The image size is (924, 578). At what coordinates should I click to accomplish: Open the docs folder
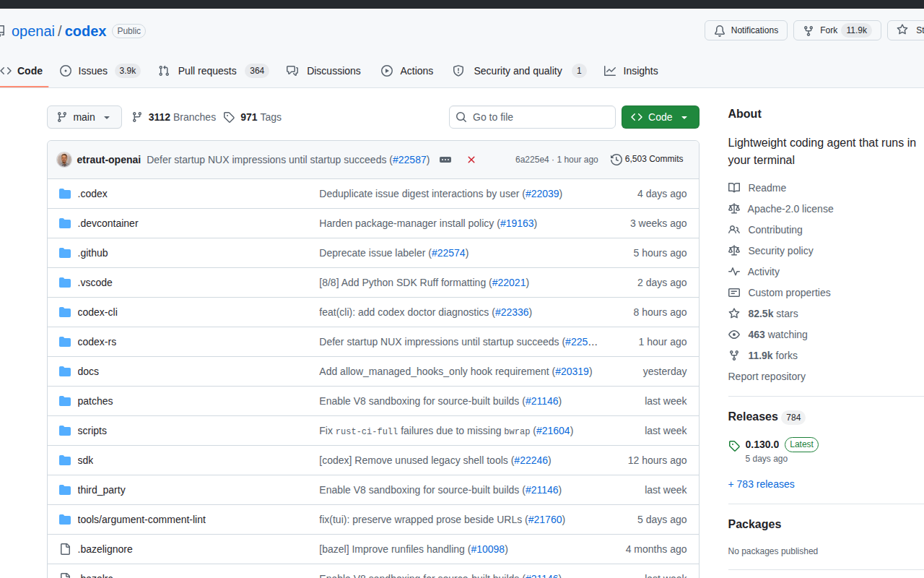click(x=88, y=371)
